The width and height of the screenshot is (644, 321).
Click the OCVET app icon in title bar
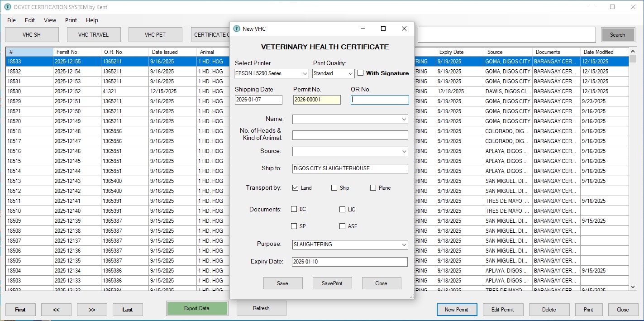click(x=7, y=7)
